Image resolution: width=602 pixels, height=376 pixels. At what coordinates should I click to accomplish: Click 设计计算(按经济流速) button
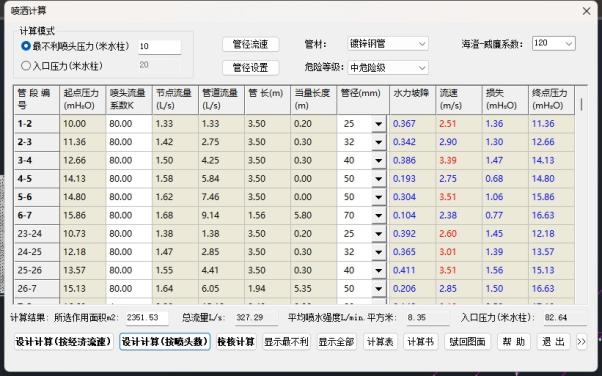click(x=63, y=341)
